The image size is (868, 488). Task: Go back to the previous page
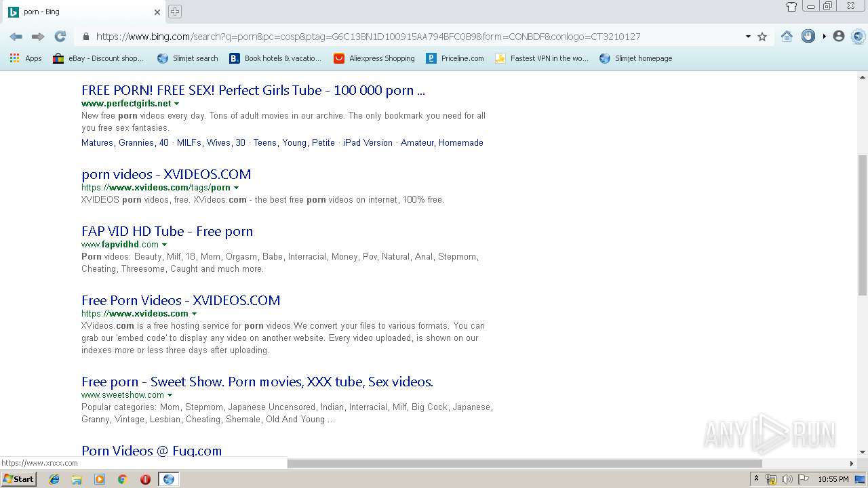16,37
